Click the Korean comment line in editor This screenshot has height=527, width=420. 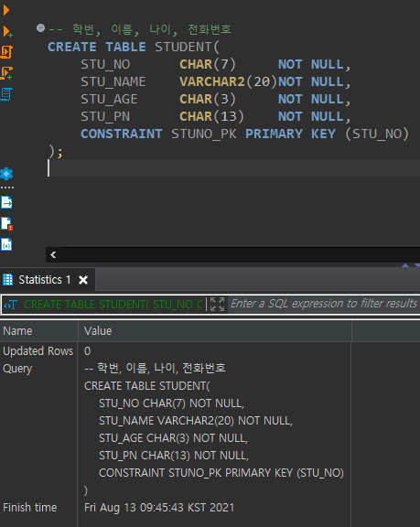140,29
